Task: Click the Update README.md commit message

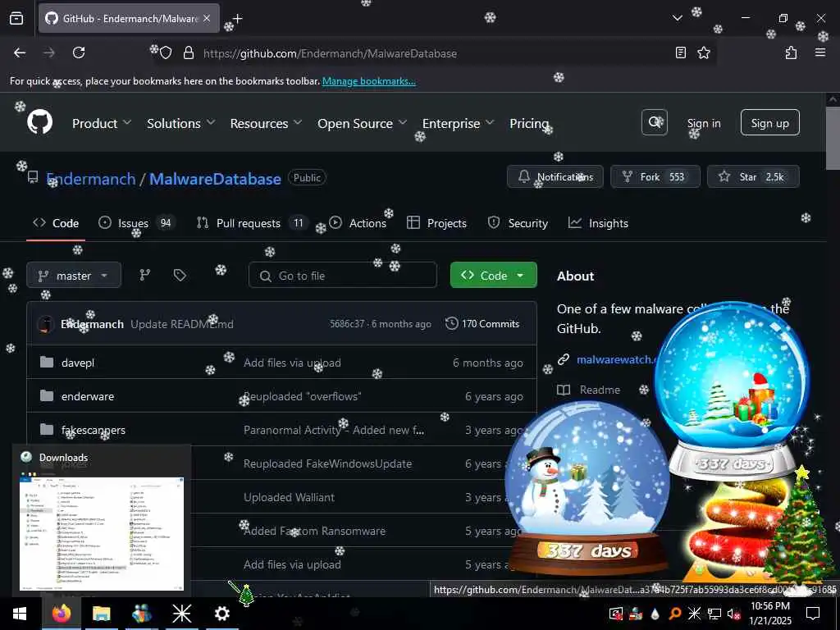Action: pos(182,324)
